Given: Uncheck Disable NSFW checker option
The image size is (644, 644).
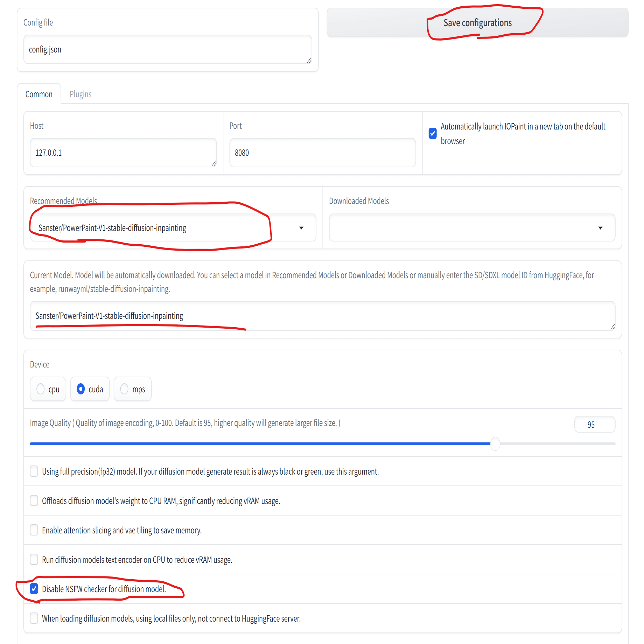Looking at the screenshot, I should click(x=34, y=589).
